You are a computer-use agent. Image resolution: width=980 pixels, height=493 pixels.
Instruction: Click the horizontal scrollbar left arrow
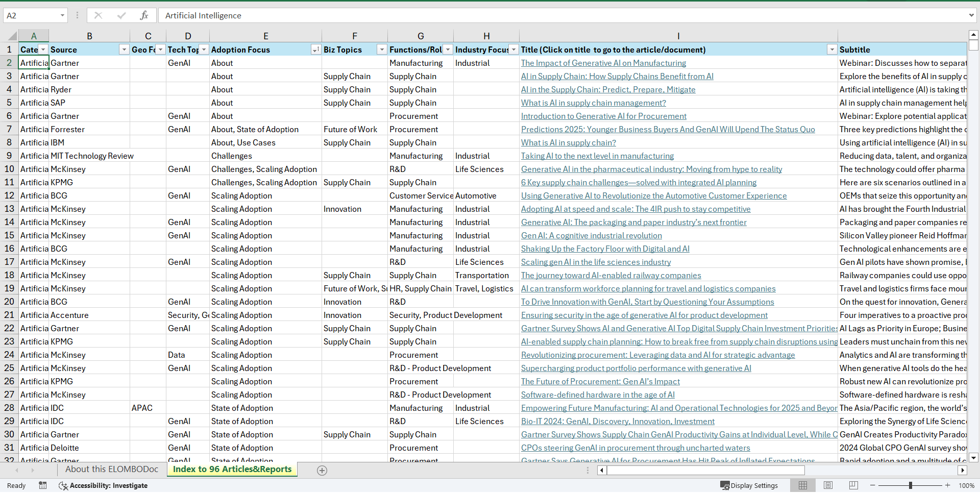coord(602,471)
